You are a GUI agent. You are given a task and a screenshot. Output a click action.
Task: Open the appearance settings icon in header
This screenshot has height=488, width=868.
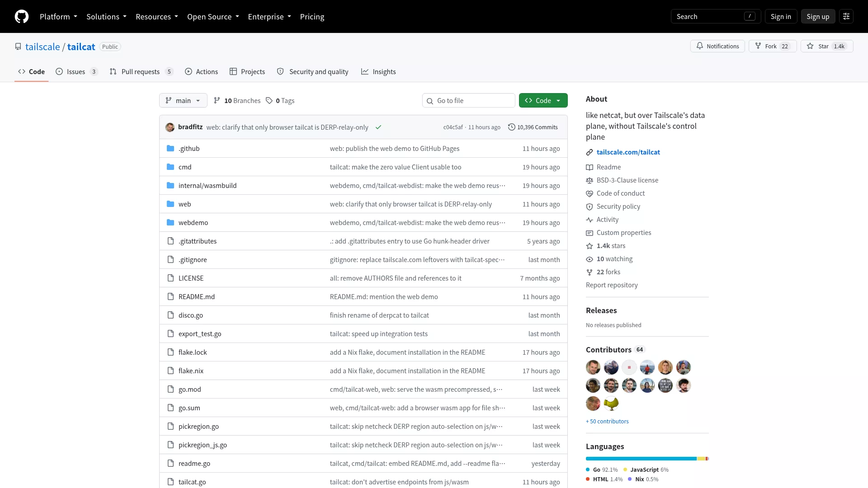coord(846,17)
